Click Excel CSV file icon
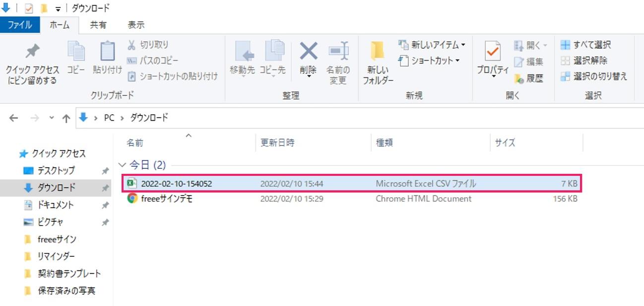The width and height of the screenshot is (644, 306). tap(131, 183)
